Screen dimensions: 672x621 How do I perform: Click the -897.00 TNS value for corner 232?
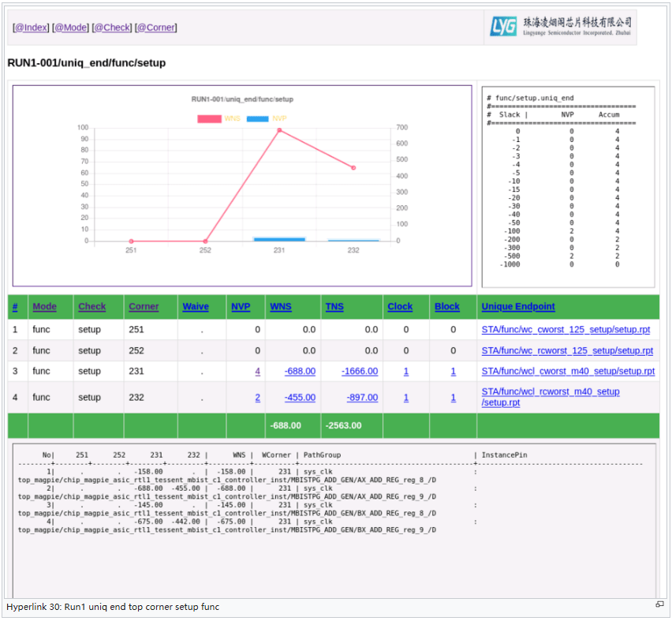click(x=362, y=398)
